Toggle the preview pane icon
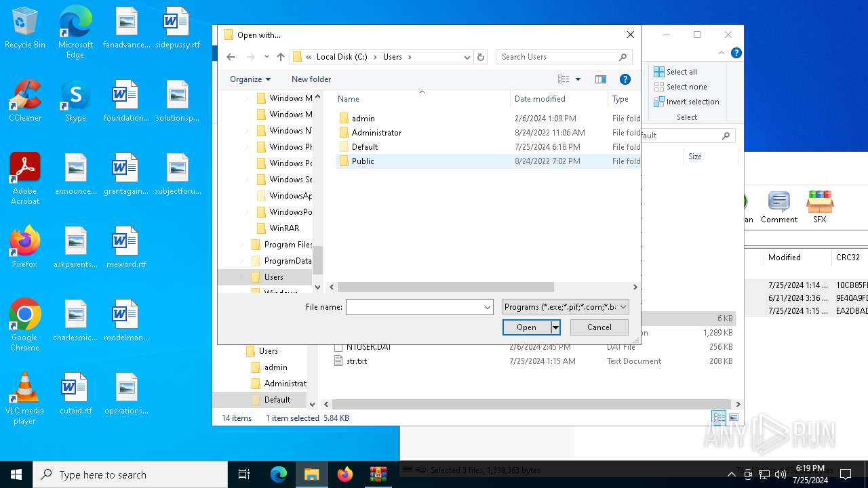 (x=601, y=79)
